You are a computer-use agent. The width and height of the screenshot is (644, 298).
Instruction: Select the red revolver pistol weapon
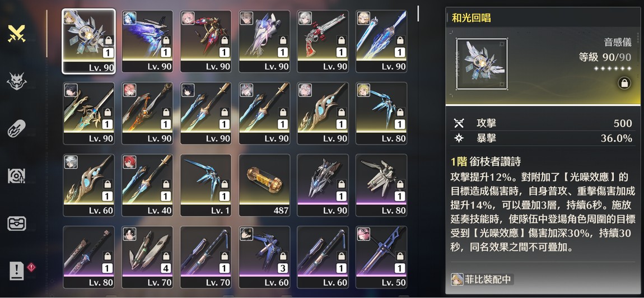click(x=323, y=41)
